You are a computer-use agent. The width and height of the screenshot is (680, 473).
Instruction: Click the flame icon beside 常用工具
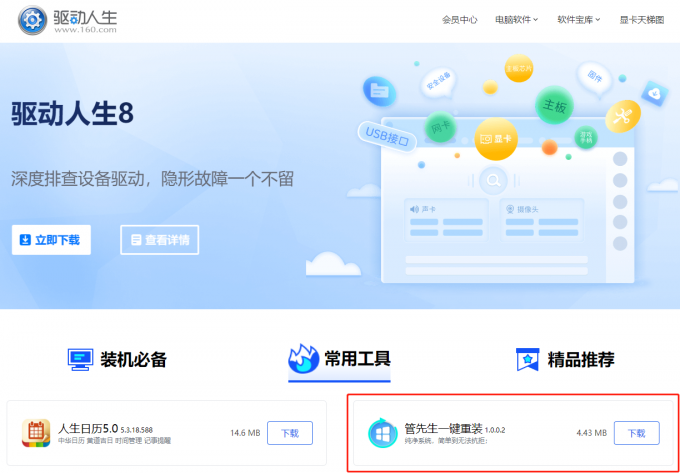(304, 359)
